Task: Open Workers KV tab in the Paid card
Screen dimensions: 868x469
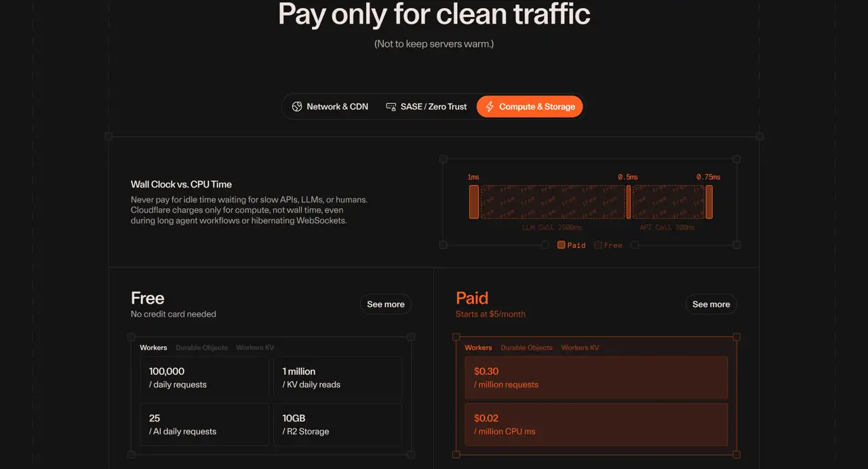Action: (x=580, y=348)
